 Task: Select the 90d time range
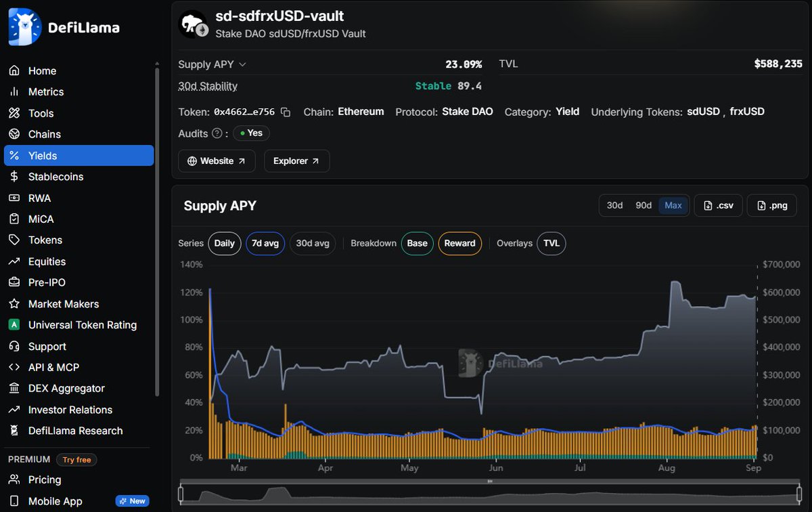[644, 205]
